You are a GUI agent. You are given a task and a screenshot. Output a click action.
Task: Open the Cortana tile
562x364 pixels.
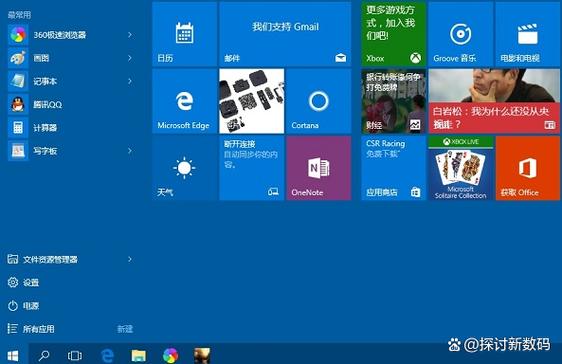coord(319,101)
